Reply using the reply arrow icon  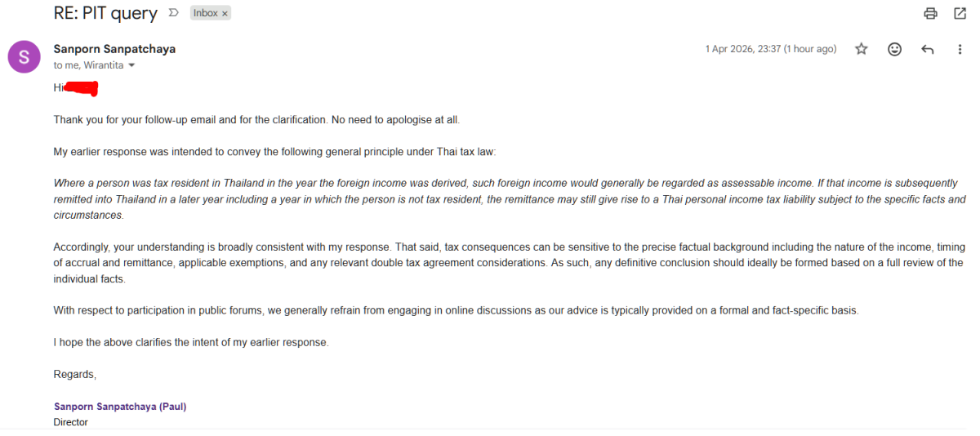(927, 49)
